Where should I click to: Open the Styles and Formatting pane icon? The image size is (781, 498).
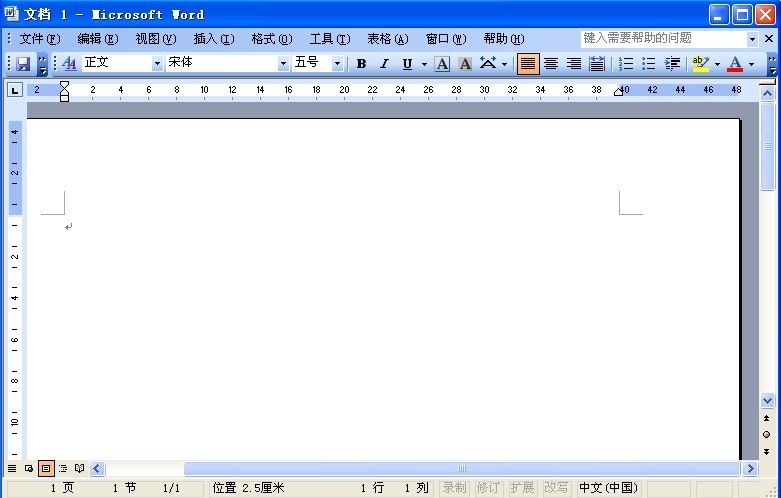click(70, 63)
